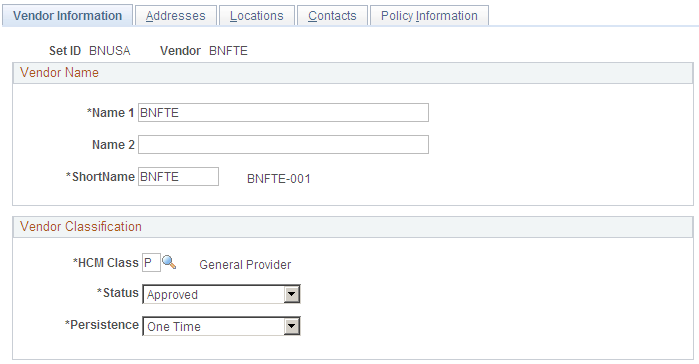Go to the Contacts tab
The height and width of the screenshot is (364, 699).
pos(332,16)
